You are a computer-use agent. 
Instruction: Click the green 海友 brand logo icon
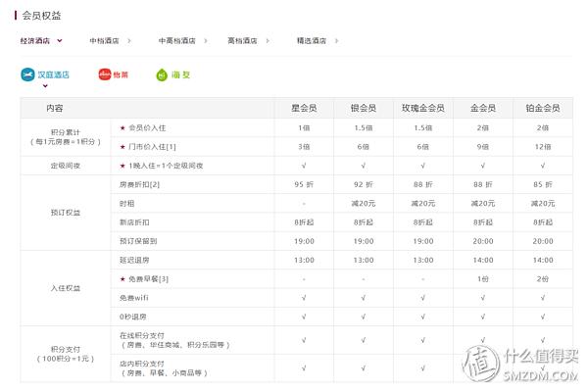click(162, 75)
